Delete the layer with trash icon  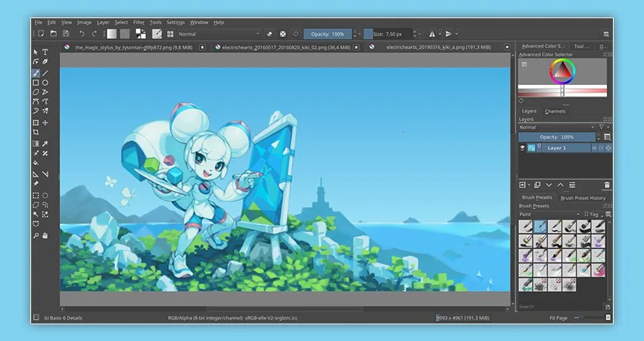pyautogui.click(x=607, y=186)
